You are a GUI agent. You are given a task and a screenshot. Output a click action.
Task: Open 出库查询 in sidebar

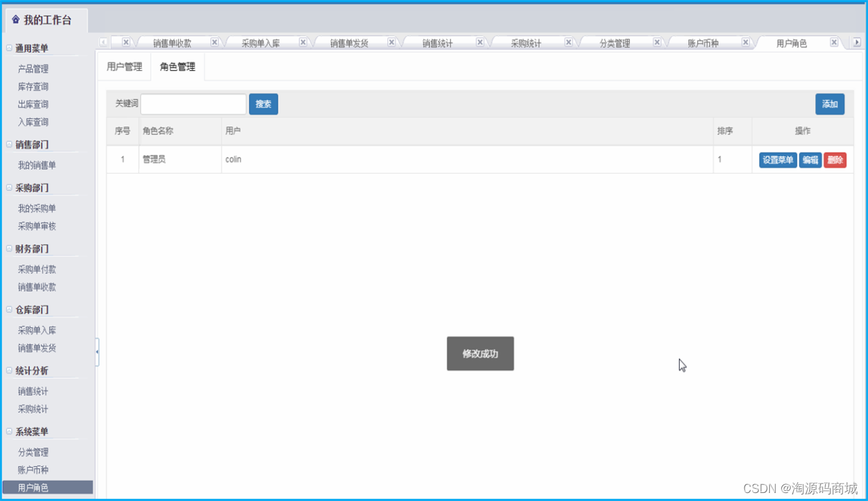pyautogui.click(x=33, y=104)
